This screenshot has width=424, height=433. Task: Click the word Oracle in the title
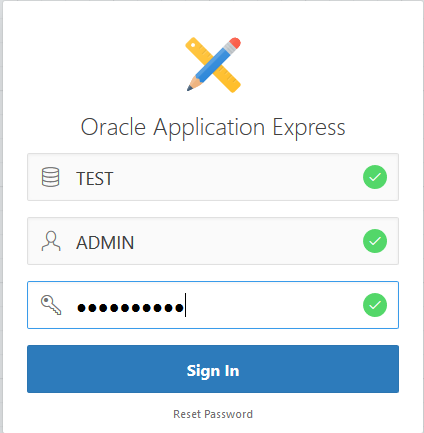[x=113, y=127]
